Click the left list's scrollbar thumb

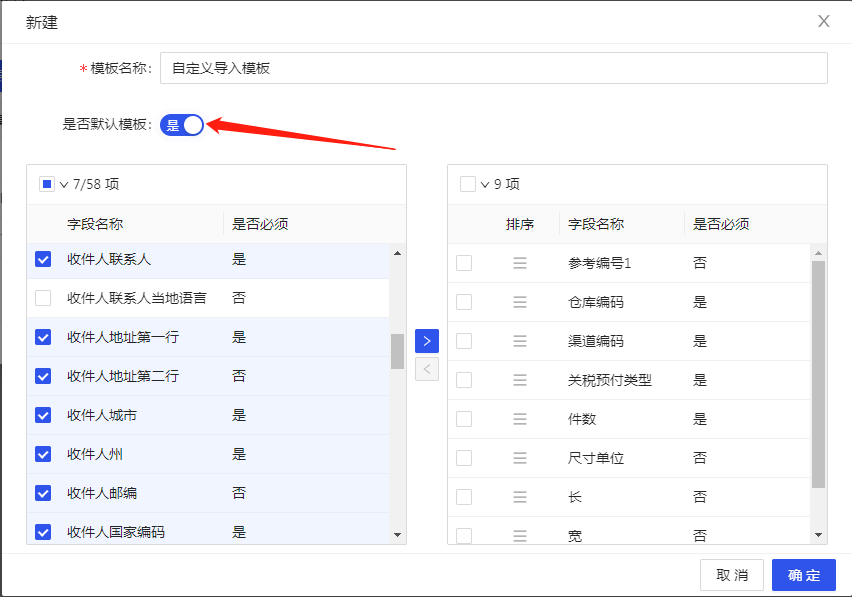point(397,351)
